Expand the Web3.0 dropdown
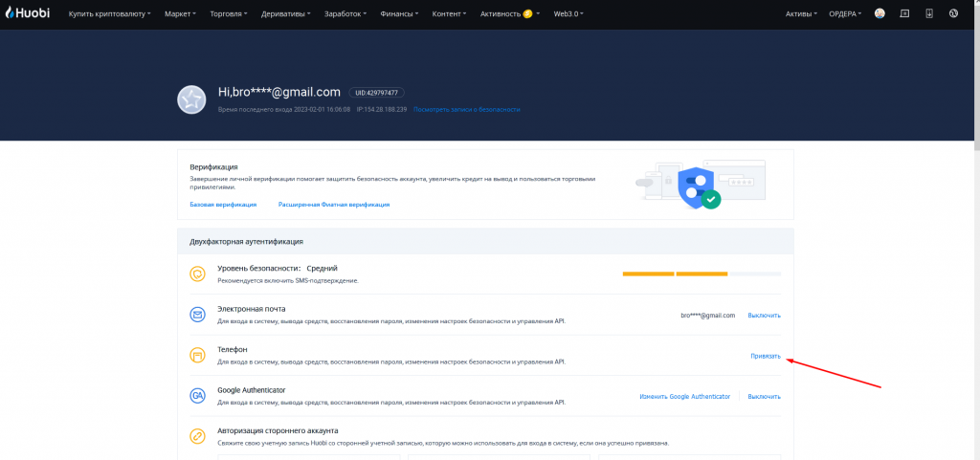This screenshot has width=980, height=460. click(568, 13)
